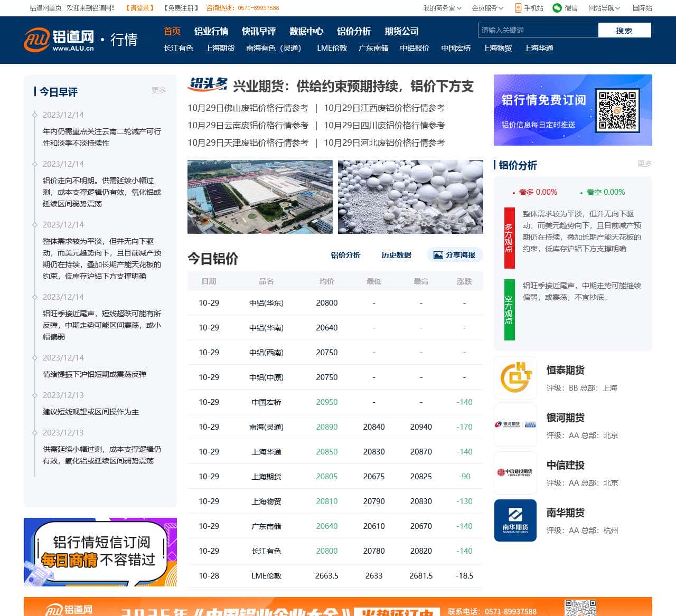Open 建议短线观望或区间操作为主 commentary
The height and width of the screenshot is (616, 676).
91,412
